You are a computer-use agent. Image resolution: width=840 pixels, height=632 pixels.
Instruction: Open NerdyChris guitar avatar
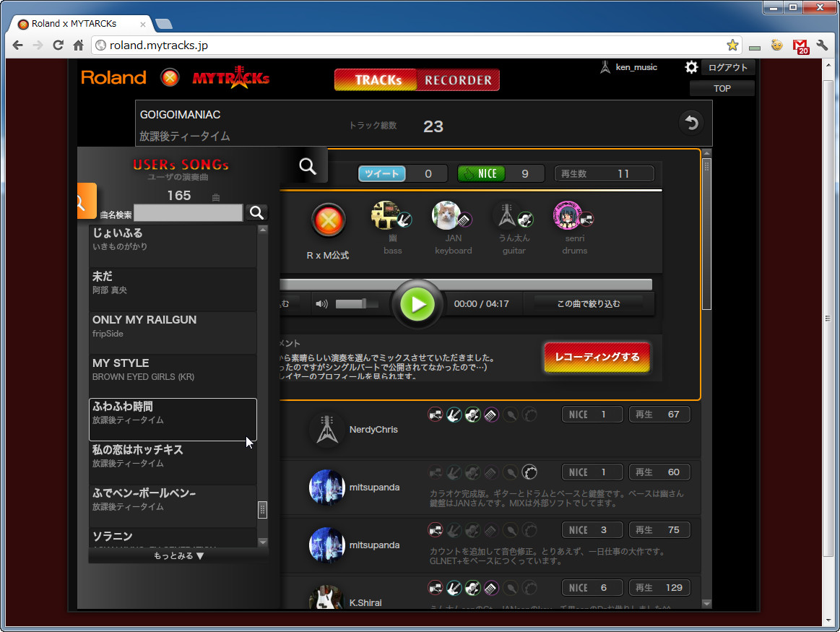click(326, 430)
